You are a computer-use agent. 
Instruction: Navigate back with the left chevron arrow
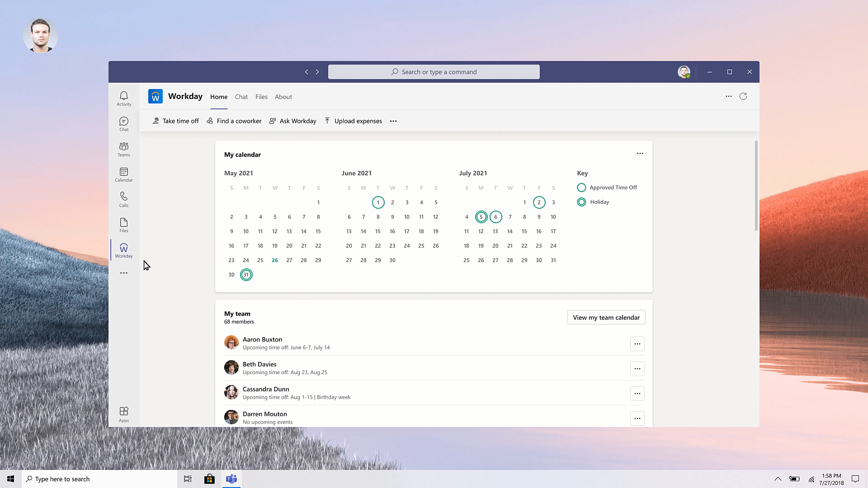(307, 72)
